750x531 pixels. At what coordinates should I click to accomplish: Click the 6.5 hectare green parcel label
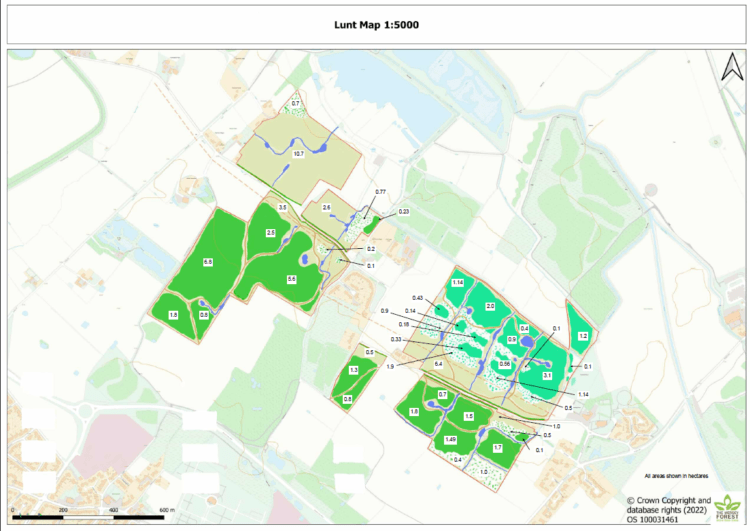point(208,262)
